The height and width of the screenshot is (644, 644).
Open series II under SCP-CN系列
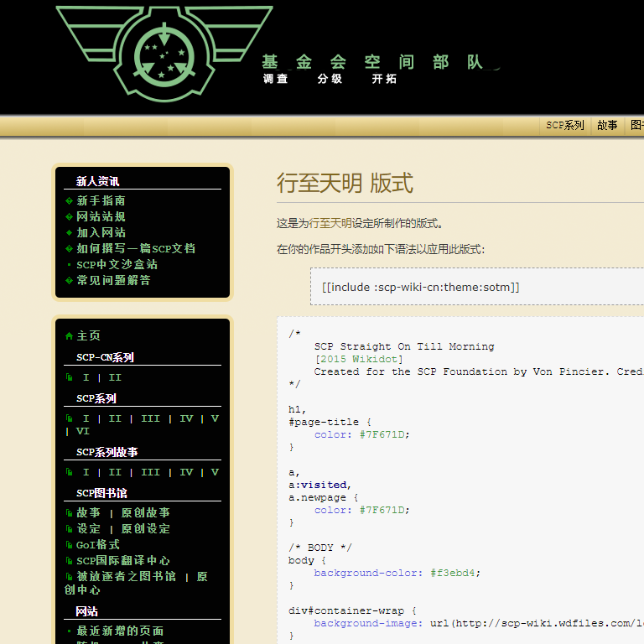click(115, 378)
